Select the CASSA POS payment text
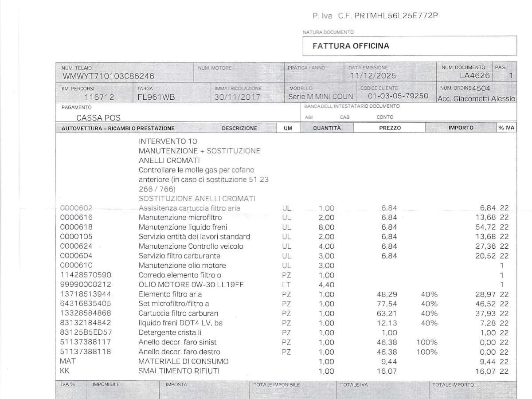532x399 pixels. pos(98,118)
